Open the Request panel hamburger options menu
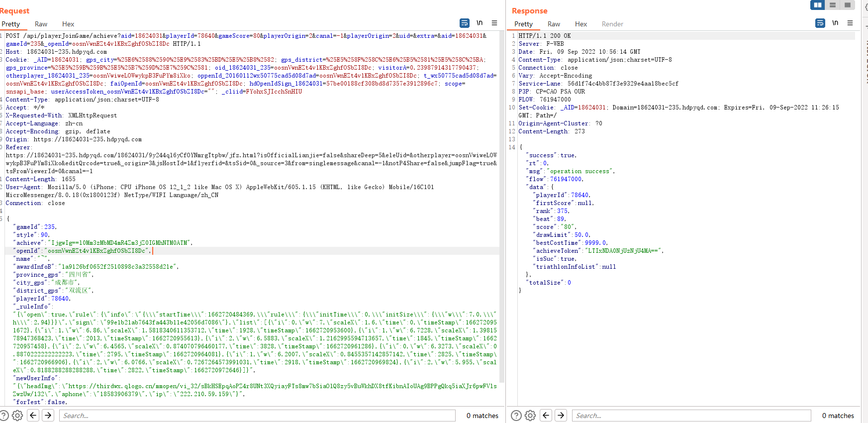868x423 pixels. tap(494, 23)
